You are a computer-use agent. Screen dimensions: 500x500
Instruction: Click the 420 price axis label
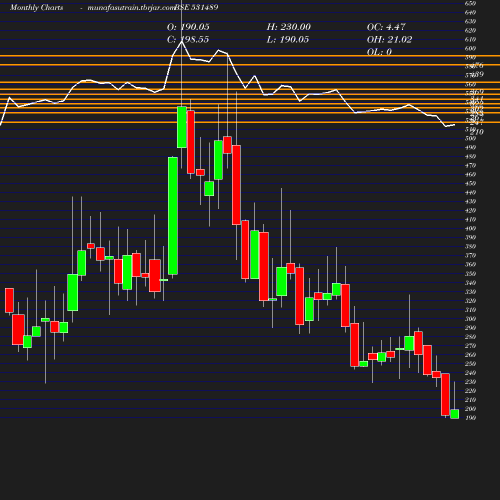470,211
